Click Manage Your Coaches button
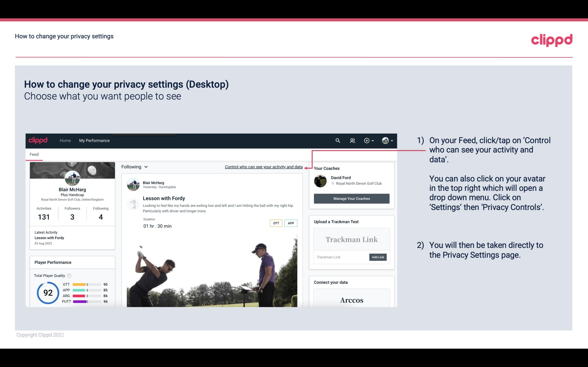 click(x=351, y=198)
